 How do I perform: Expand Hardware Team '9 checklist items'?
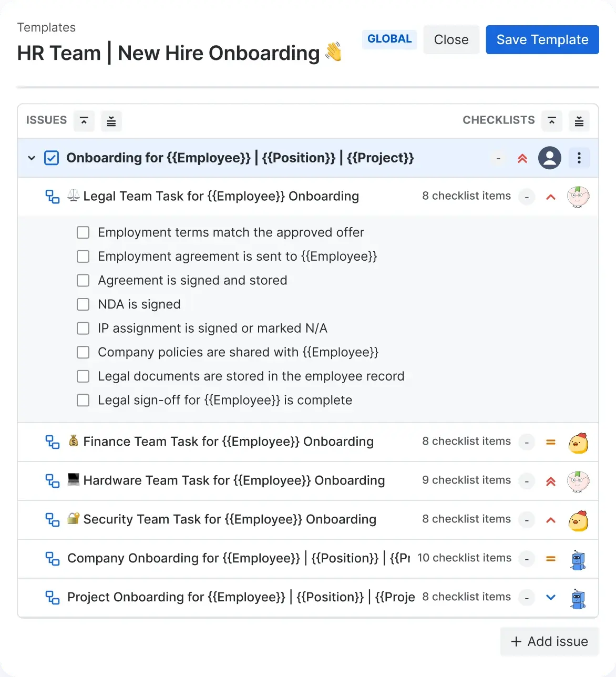coord(467,480)
